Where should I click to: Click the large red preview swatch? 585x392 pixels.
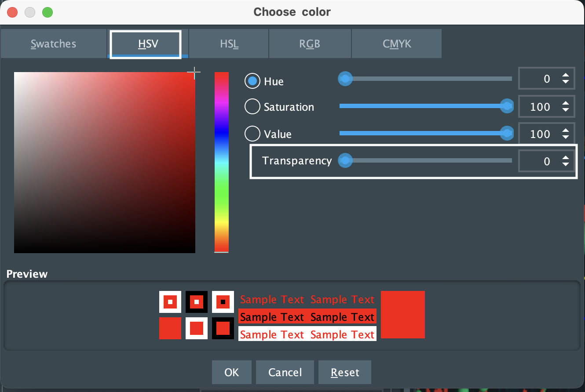point(402,315)
